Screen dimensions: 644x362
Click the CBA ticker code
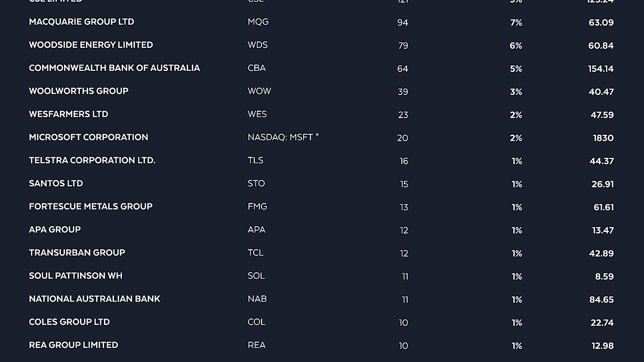tap(257, 68)
